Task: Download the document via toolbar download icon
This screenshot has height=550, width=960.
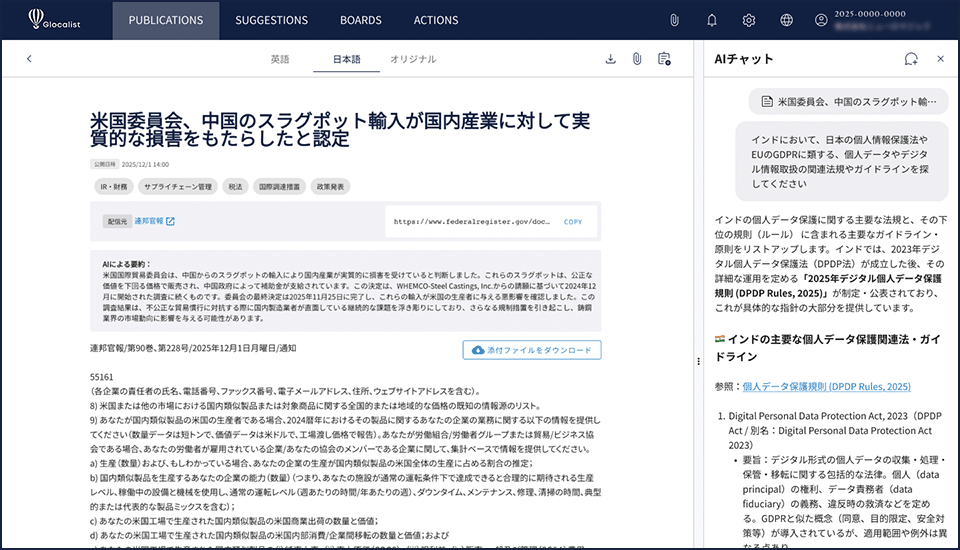Action: pyautogui.click(x=610, y=59)
